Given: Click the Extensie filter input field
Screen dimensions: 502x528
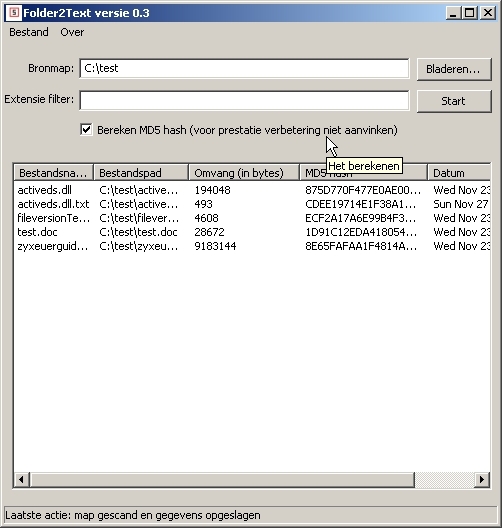Looking at the screenshot, I should pyautogui.click(x=244, y=100).
